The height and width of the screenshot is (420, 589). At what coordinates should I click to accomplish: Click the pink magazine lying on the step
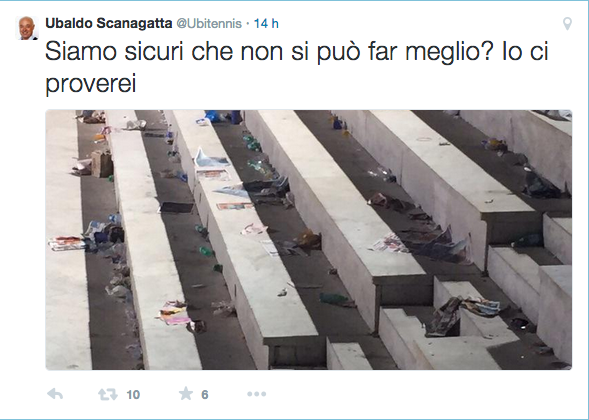[x=174, y=314]
